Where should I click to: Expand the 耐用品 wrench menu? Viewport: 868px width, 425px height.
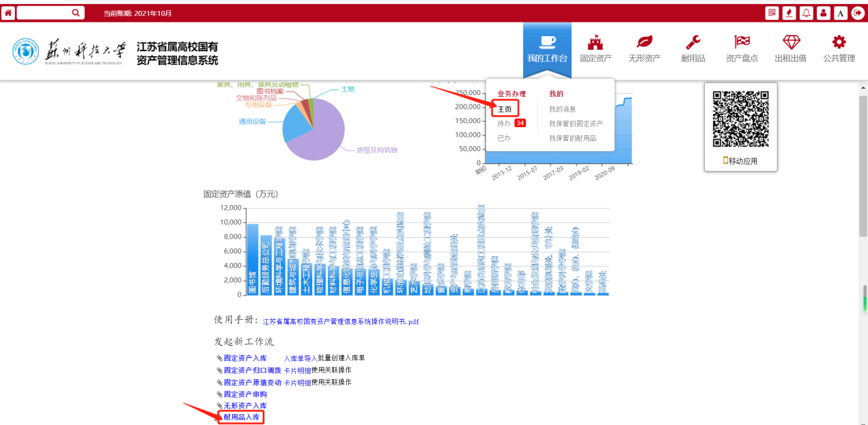click(x=692, y=49)
